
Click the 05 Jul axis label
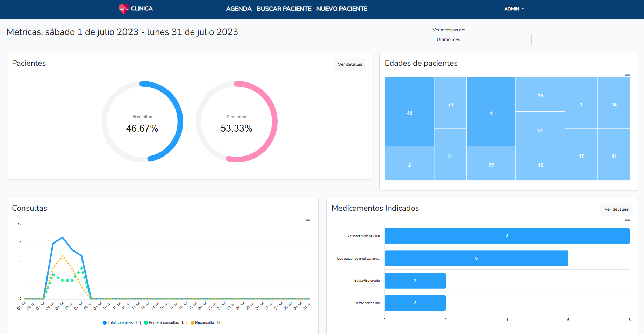(x=59, y=306)
